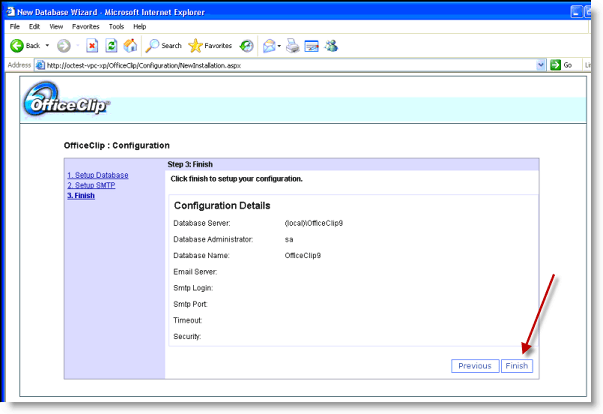Click the Previous button

tap(475, 366)
